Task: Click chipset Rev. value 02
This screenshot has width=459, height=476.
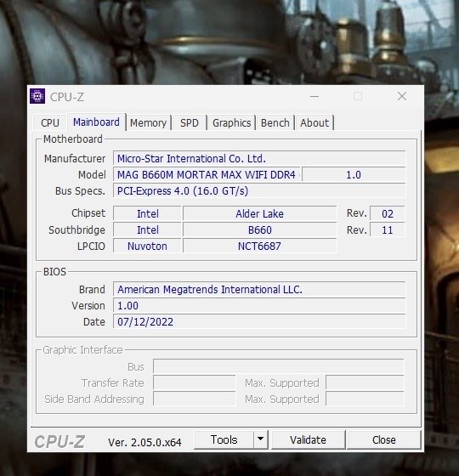Action: [388, 213]
